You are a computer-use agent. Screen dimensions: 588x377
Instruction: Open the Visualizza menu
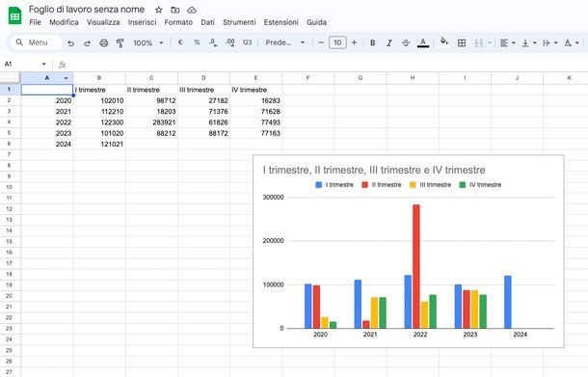103,22
